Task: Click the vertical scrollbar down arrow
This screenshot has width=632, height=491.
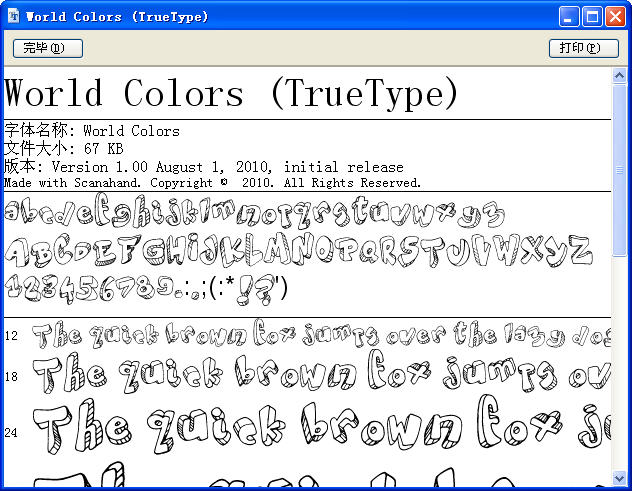Action: pos(620,478)
